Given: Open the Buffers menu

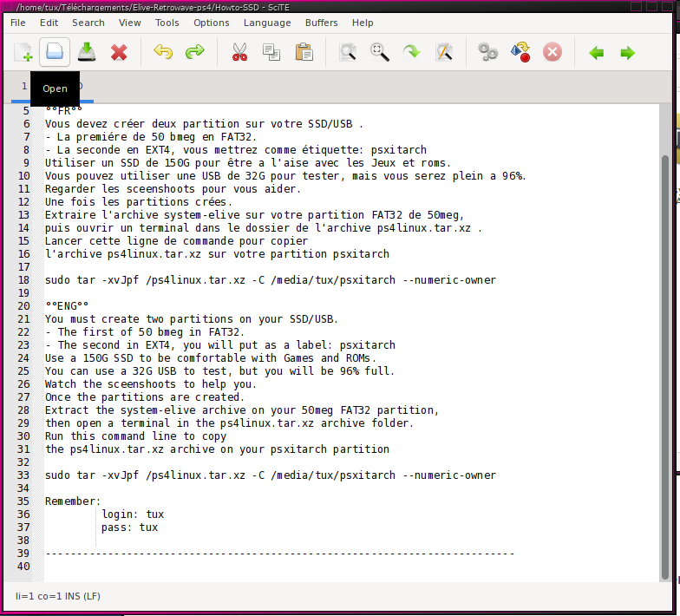Looking at the screenshot, I should 321,23.
